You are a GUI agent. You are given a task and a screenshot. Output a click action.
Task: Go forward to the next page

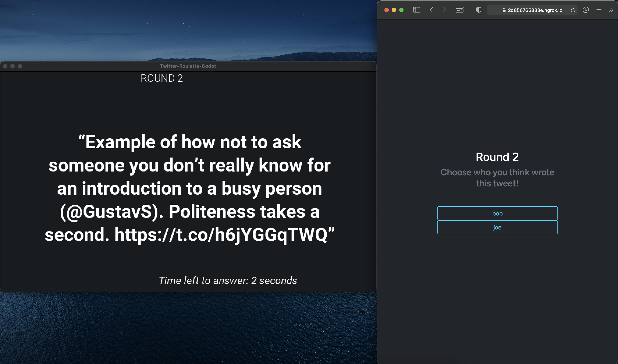click(444, 10)
